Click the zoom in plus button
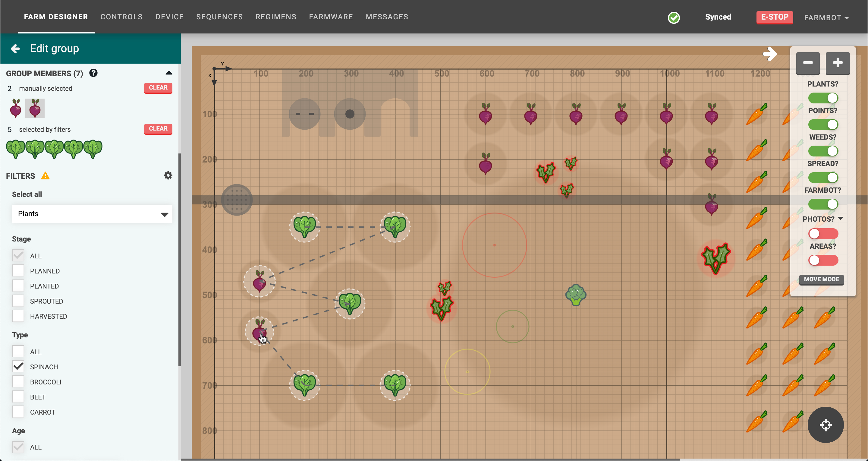The height and width of the screenshot is (461, 868). [837, 63]
